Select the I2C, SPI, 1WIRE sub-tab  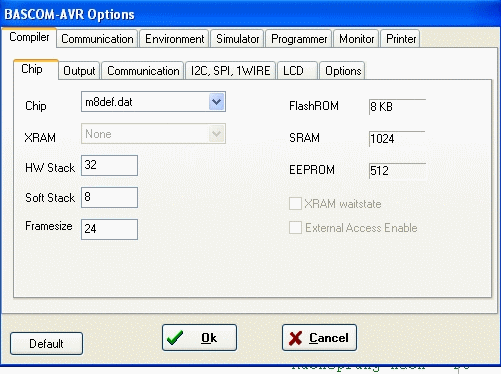click(230, 71)
